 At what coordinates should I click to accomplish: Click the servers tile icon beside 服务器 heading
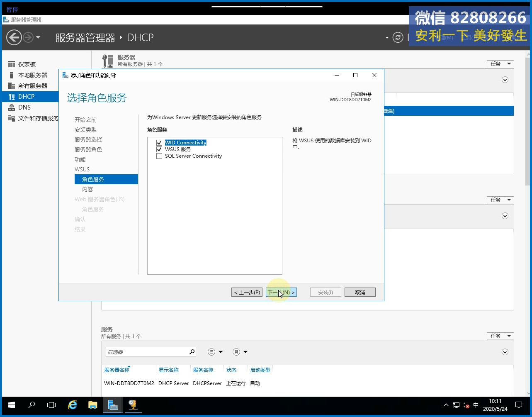108,61
